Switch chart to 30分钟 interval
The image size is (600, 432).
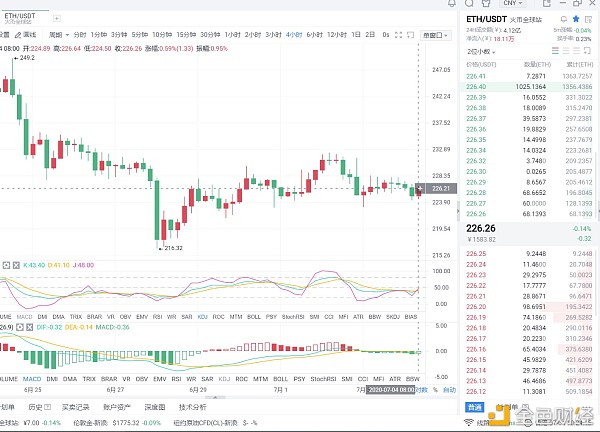[x=210, y=35]
